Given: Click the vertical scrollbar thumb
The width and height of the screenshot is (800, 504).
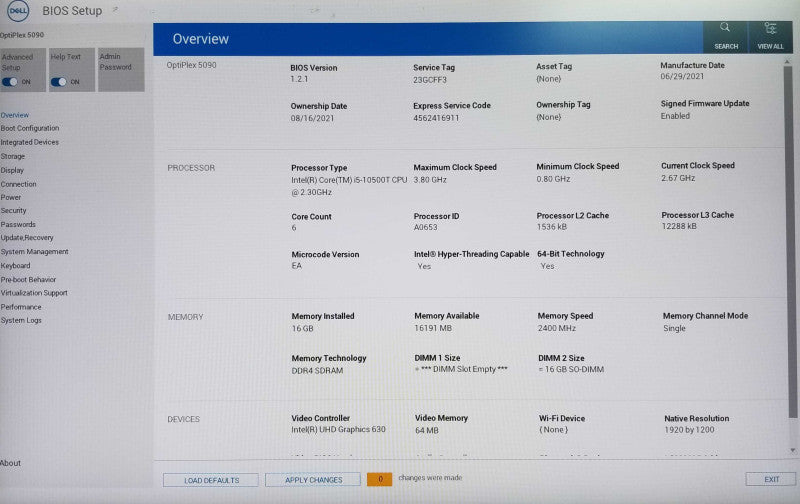Looking at the screenshot, I should 788,240.
